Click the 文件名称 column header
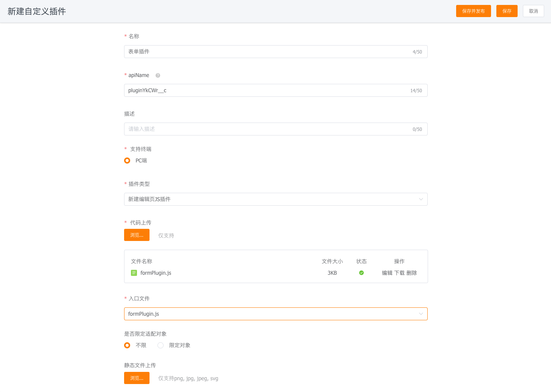This screenshot has width=551, height=392. click(142, 261)
